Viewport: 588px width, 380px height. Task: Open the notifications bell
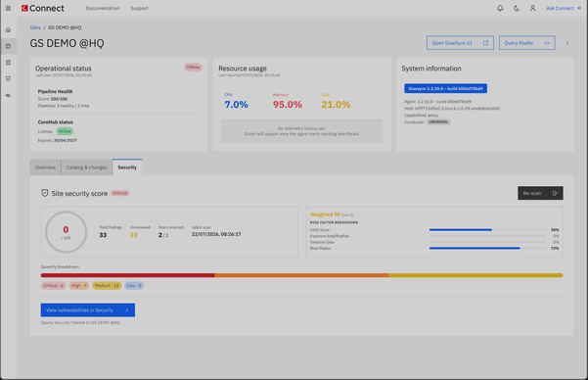[x=500, y=8]
